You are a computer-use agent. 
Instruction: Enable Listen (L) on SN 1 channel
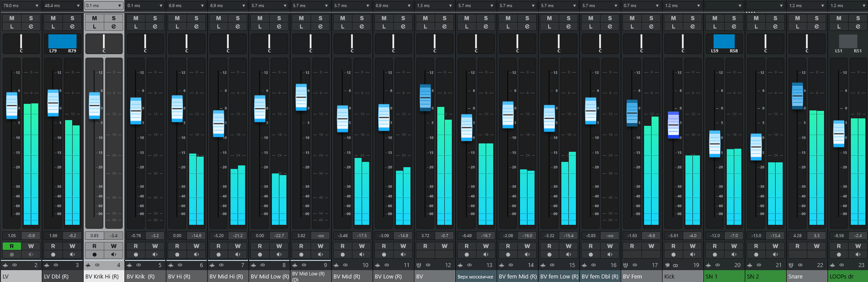(715, 26)
